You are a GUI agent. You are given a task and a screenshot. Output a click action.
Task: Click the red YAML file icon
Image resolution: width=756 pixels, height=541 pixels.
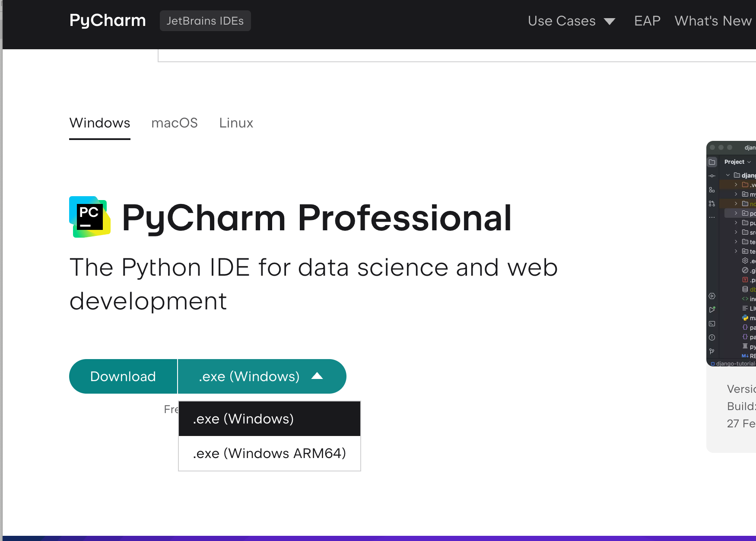(745, 280)
